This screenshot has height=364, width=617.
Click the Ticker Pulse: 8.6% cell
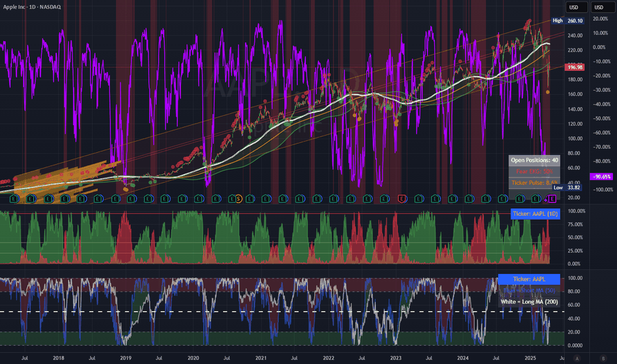tap(534, 183)
